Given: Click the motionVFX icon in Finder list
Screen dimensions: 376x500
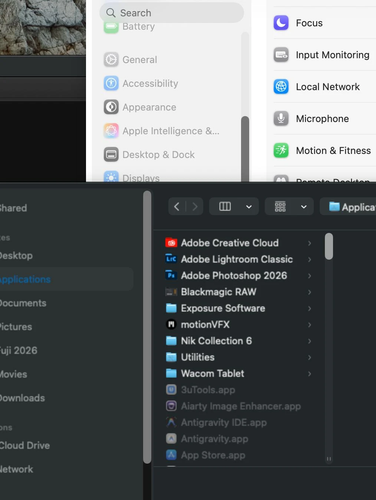Looking at the screenshot, I should (171, 324).
